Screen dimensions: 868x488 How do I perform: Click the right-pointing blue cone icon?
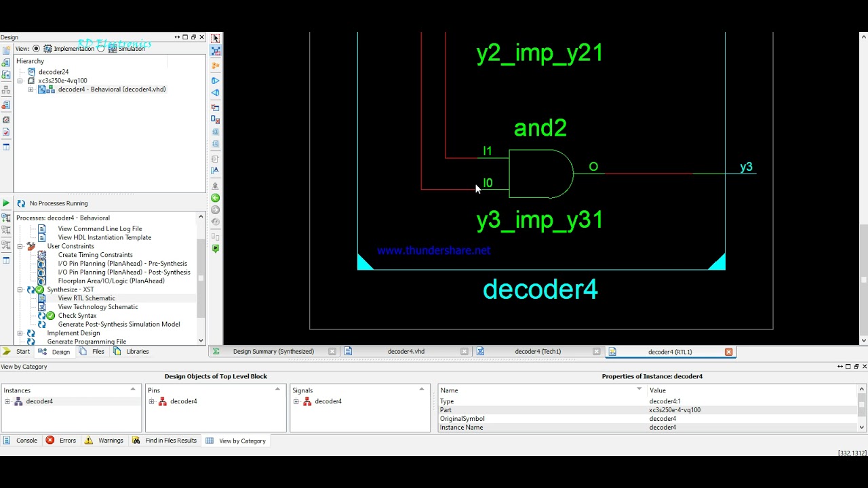(215, 81)
